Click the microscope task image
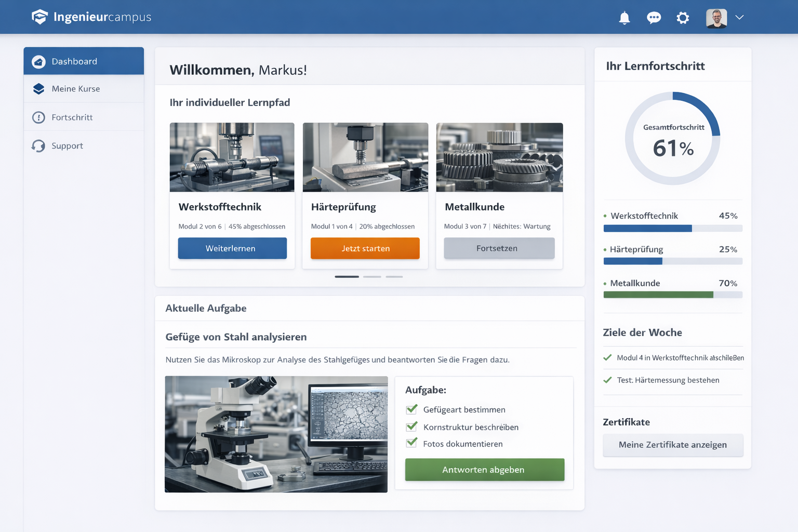798x532 pixels. pos(276,434)
